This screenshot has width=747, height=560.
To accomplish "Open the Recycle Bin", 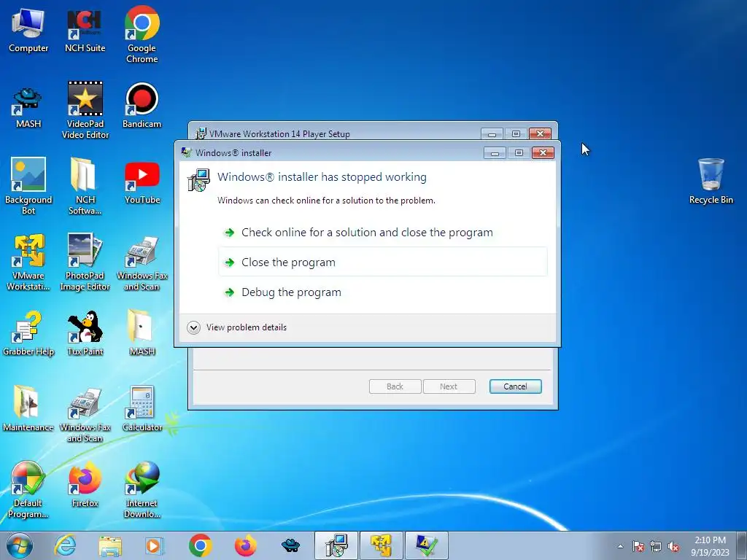I will click(x=711, y=182).
